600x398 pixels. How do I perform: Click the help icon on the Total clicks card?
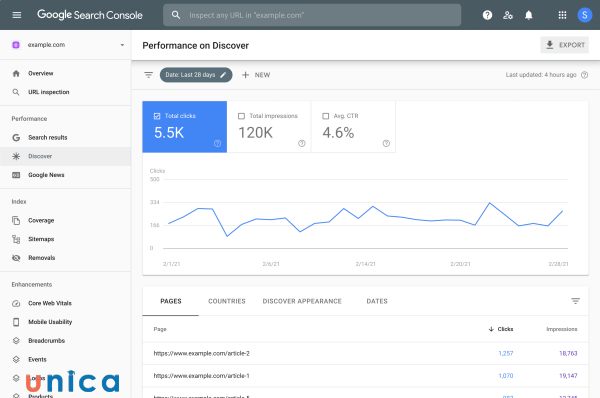pyautogui.click(x=217, y=143)
